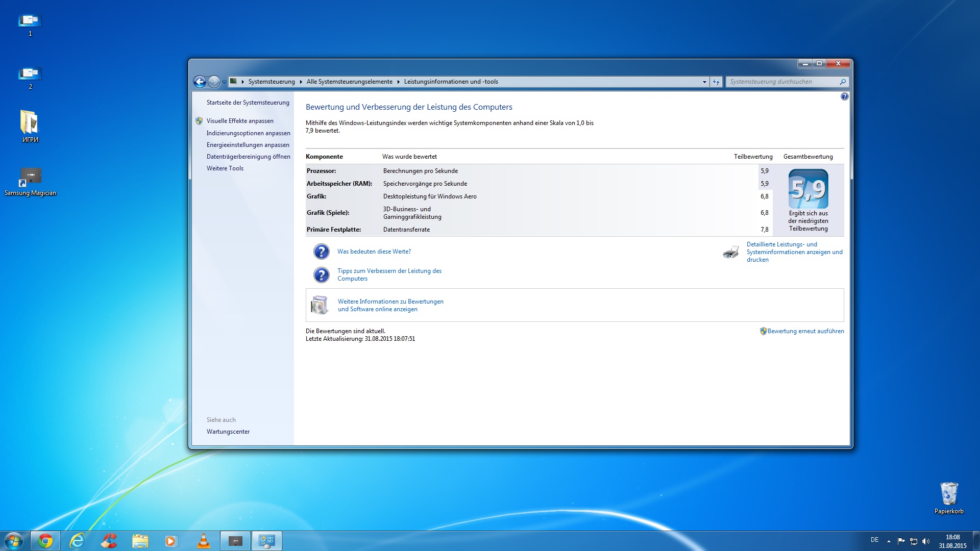Click the software box icon for online information
980x551 pixels.
click(320, 305)
